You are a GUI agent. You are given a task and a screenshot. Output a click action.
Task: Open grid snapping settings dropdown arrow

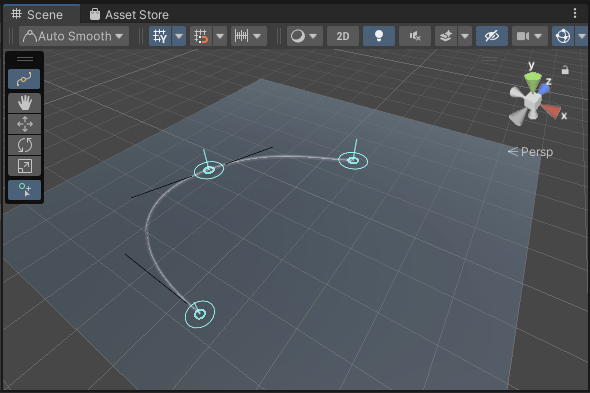(220, 36)
